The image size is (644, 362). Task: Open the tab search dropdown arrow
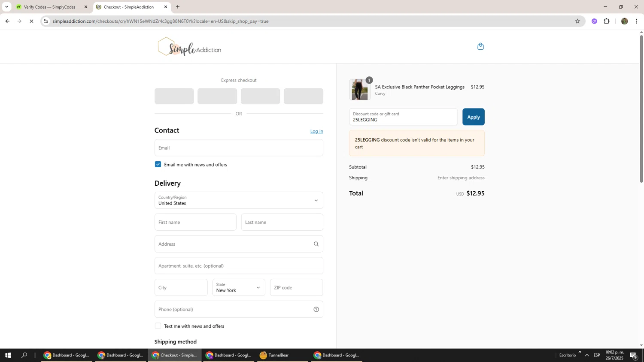(6, 7)
